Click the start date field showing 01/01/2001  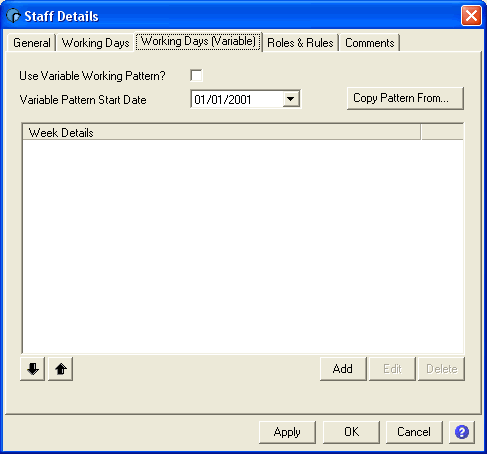tap(237, 99)
